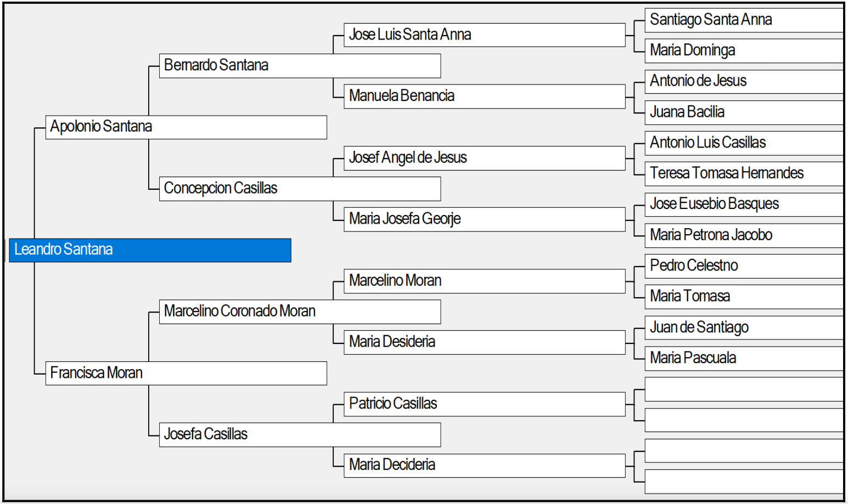Select the Marcelino Moran great-grandparent box
Screen dimensions: 848x504
[x=485, y=281]
